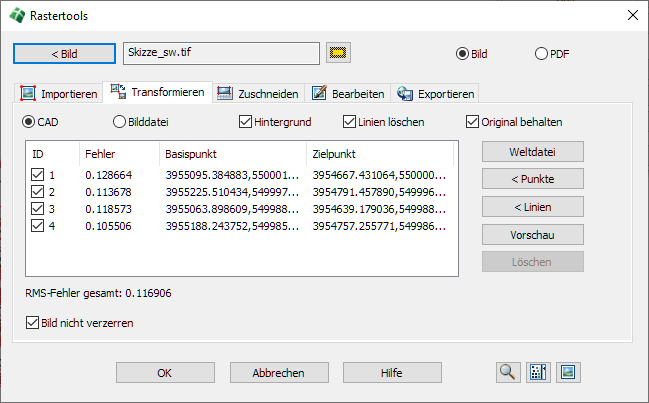Disable Original behalten option

pyautogui.click(x=473, y=122)
